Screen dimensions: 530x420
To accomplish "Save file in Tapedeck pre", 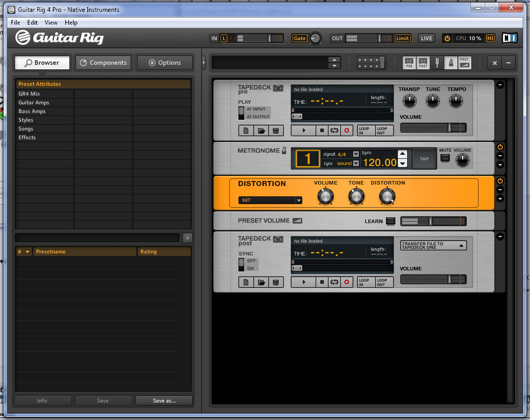I will [276, 131].
